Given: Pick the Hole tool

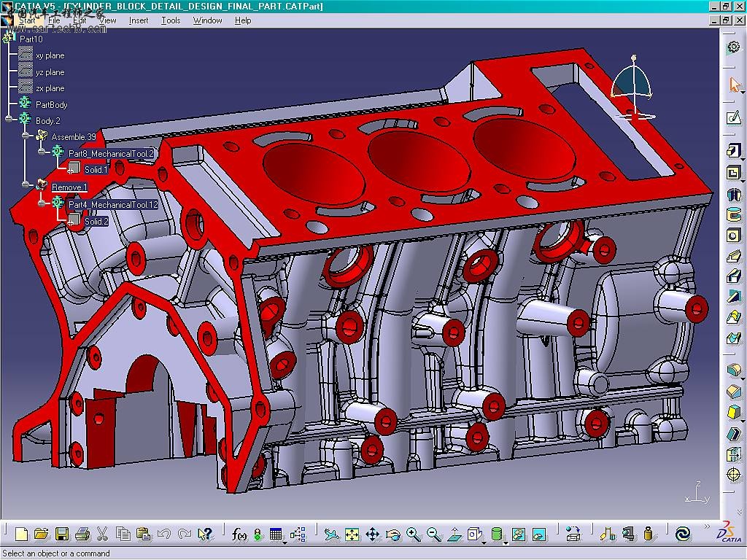Looking at the screenshot, I should point(734,236).
